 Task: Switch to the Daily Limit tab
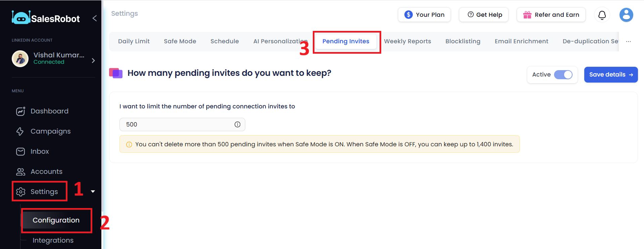point(134,41)
